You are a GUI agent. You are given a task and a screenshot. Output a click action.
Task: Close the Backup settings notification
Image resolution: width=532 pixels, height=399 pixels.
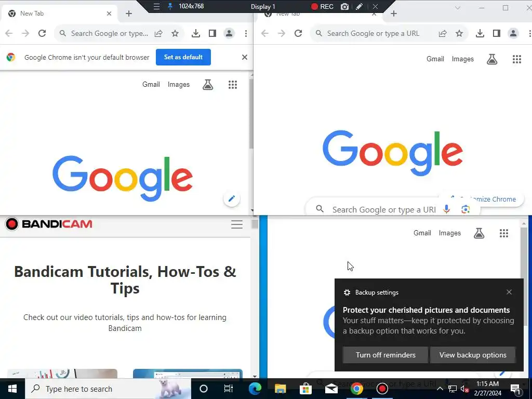(x=509, y=292)
